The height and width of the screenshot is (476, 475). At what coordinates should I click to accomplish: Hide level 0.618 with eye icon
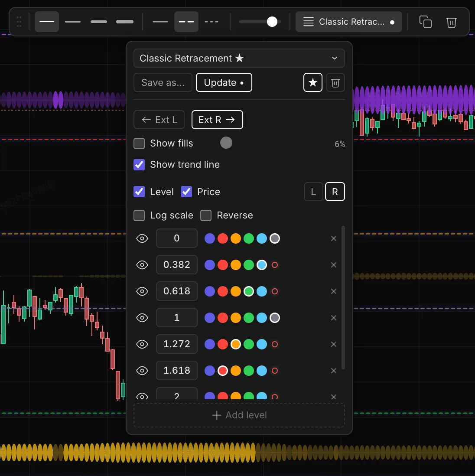(142, 291)
